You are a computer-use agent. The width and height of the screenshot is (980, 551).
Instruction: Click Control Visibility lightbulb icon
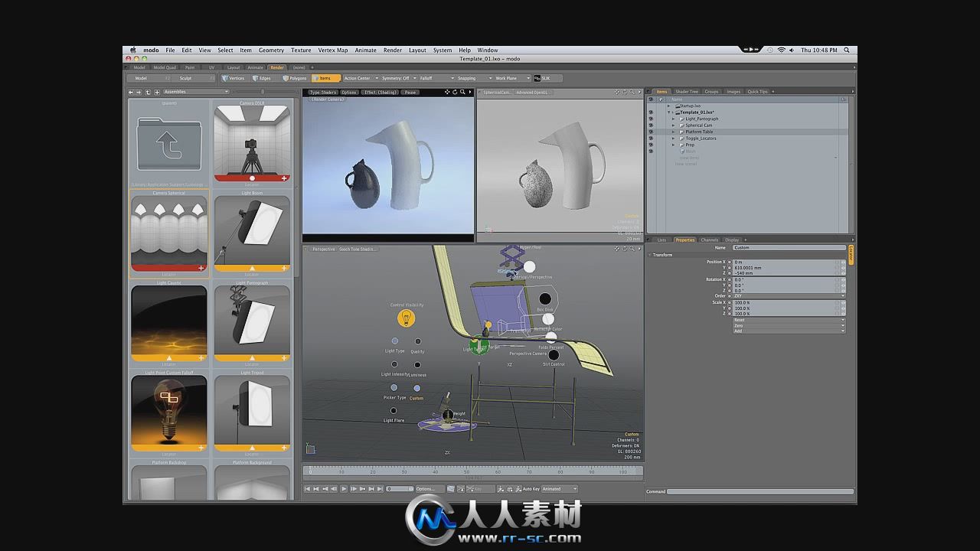pyautogui.click(x=406, y=318)
